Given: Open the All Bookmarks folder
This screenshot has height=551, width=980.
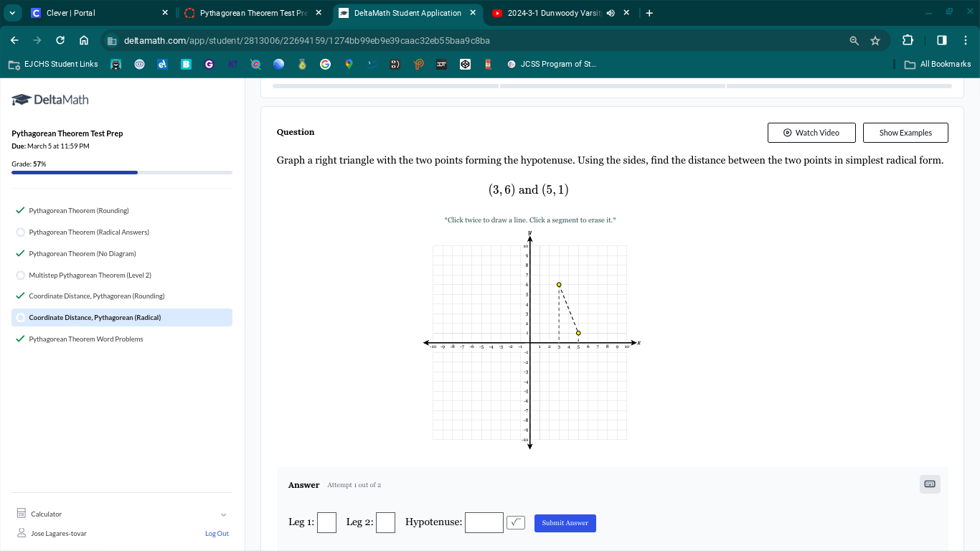Looking at the screenshot, I should (x=938, y=64).
